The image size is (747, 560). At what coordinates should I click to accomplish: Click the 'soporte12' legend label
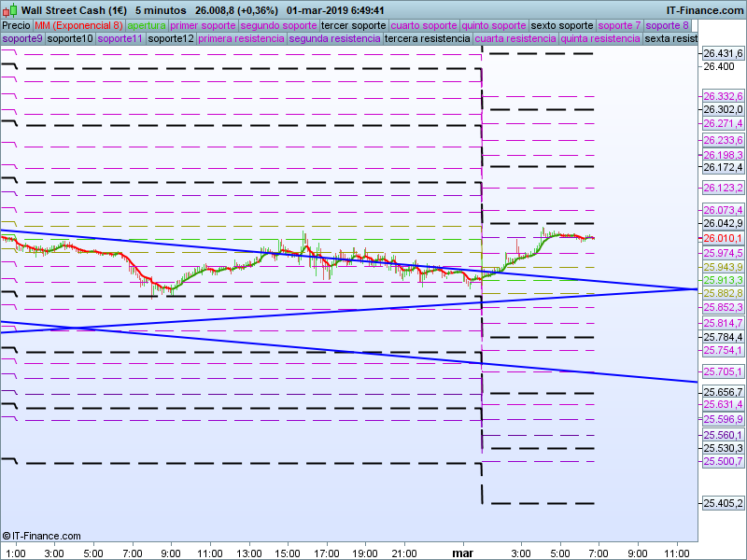[171, 38]
